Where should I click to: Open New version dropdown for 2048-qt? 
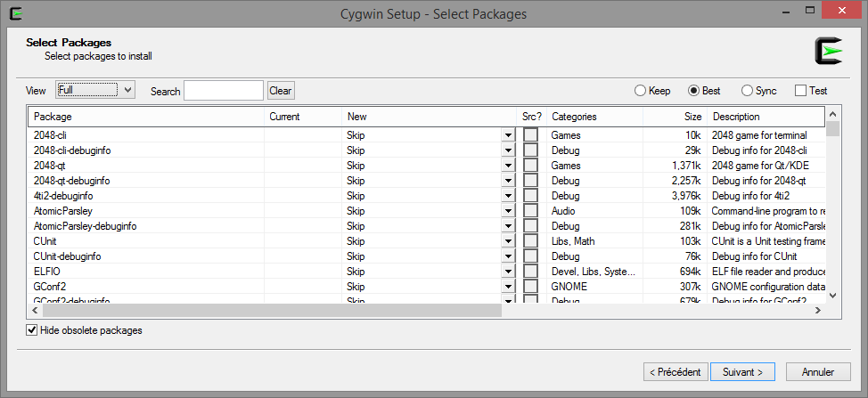click(508, 166)
